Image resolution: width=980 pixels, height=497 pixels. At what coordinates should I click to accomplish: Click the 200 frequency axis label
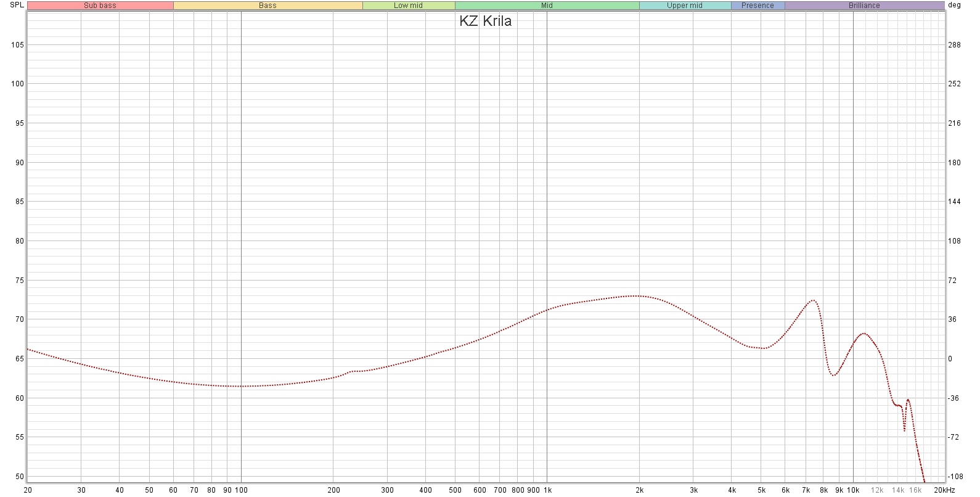pyautogui.click(x=333, y=490)
